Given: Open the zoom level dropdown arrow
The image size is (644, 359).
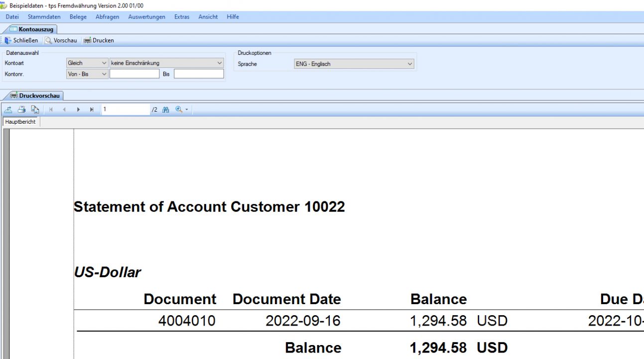Looking at the screenshot, I should pos(187,110).
